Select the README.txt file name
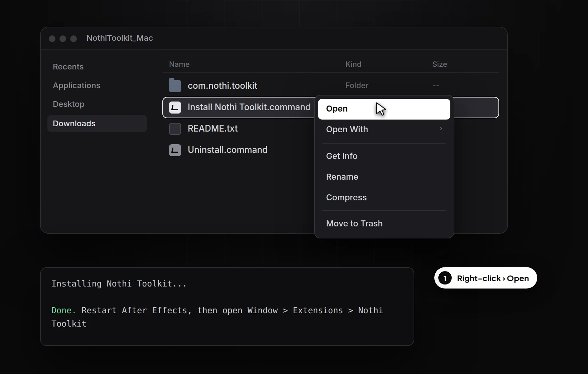This screenshot has width=588, height=374. click(x=212, y=129)
